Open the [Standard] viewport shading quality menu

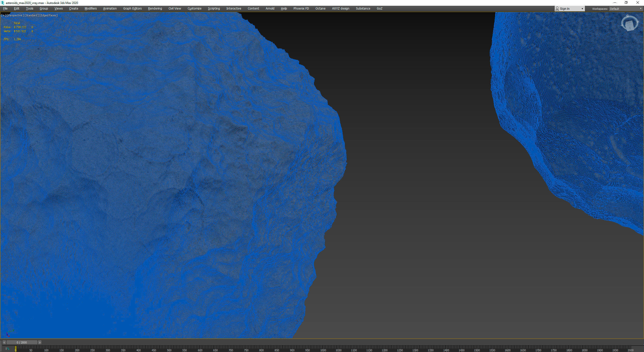(x=31, y=15)
